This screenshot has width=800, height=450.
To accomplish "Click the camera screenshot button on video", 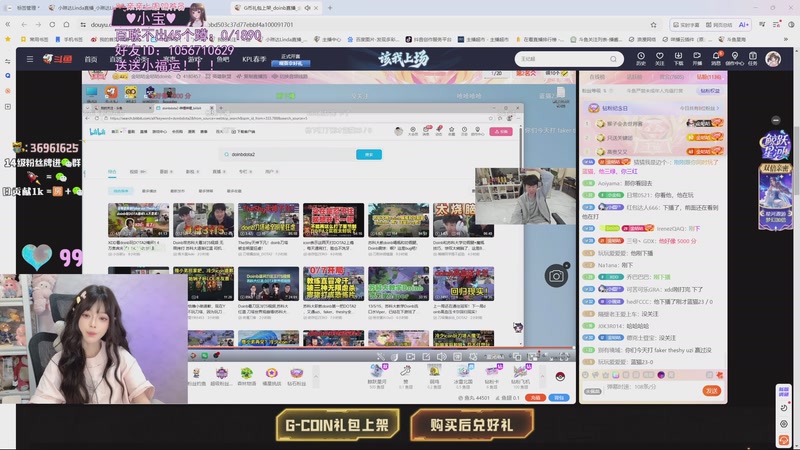I will click(x=556, y=276).
